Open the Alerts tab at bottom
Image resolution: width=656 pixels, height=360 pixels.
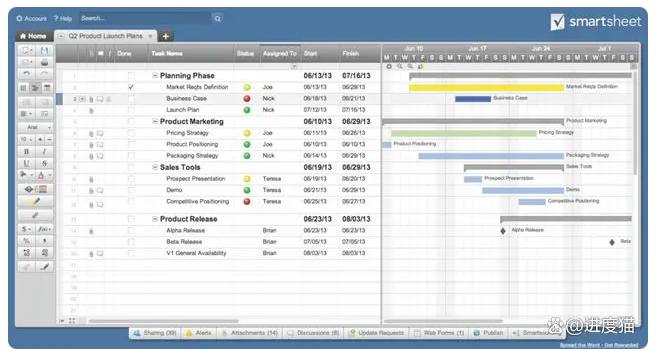click(x=199, y=333)
